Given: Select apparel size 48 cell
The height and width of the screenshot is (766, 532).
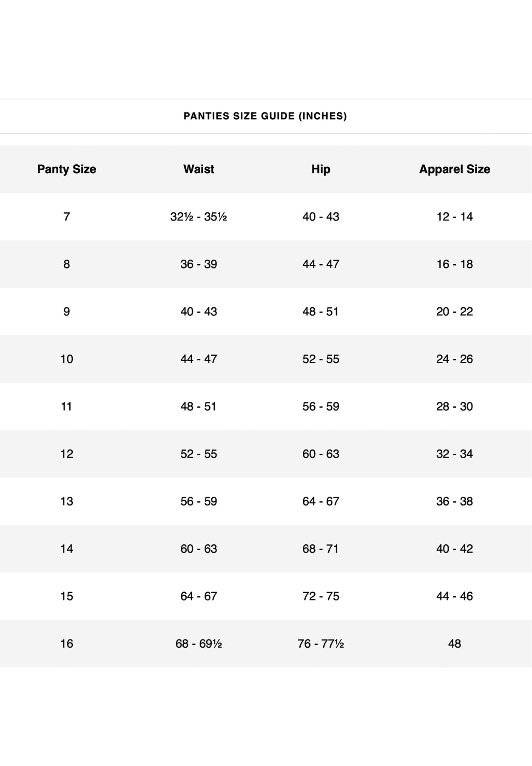Looking at the screenshot, I should [454, 644].
